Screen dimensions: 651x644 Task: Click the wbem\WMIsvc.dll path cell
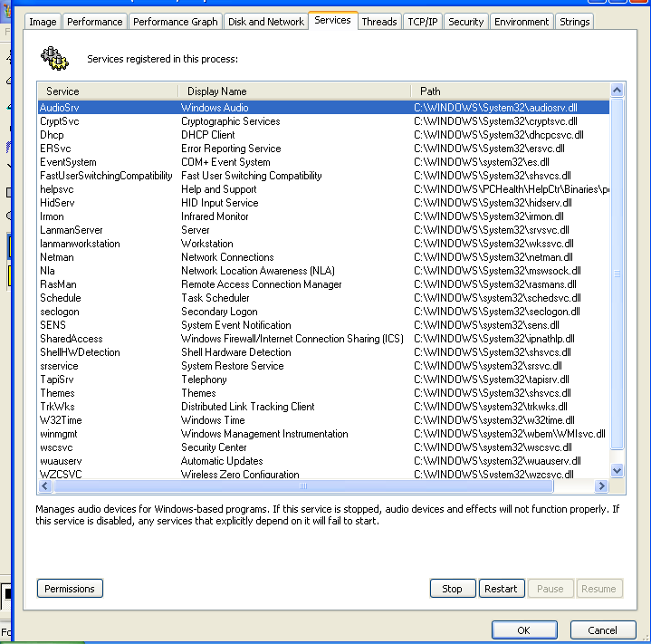pos(510,434)
